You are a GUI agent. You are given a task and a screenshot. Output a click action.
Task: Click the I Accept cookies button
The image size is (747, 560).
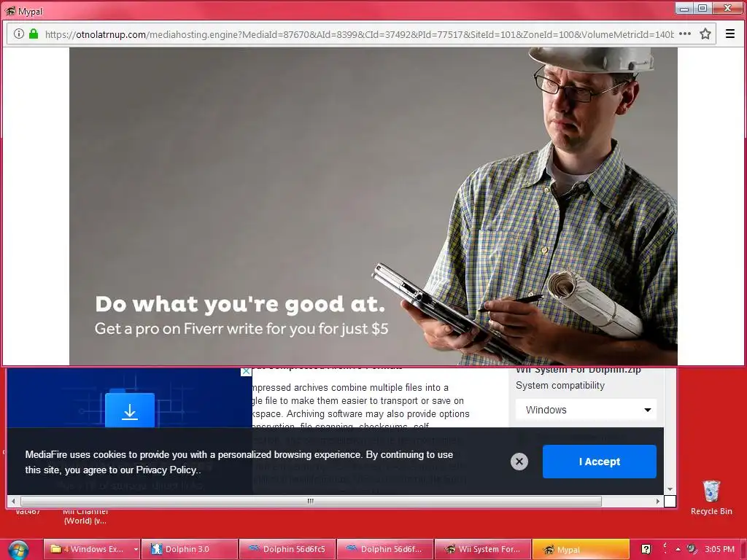click(x=600, y=462)
